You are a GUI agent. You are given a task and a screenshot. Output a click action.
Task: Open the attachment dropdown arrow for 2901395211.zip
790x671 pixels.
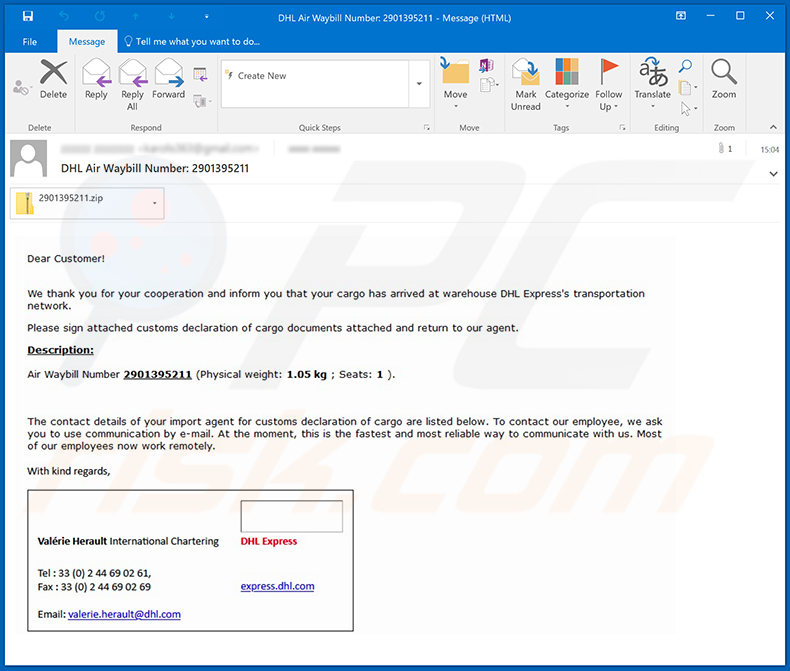155,203
